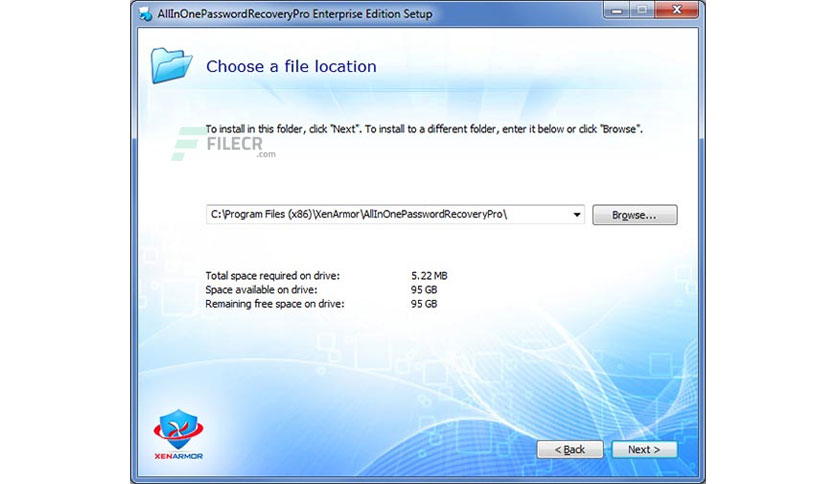
Task: Proceed with the Next > button
Action: click(x=644, y=449)
